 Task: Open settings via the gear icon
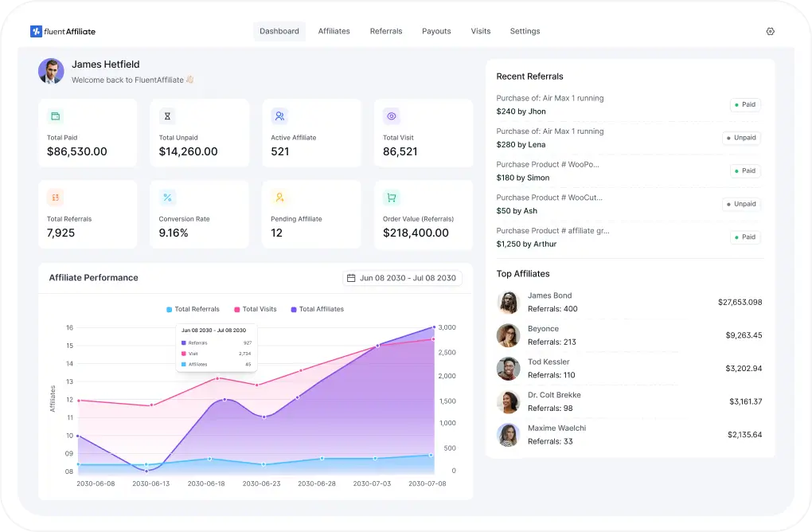click(x=770, y=31)
